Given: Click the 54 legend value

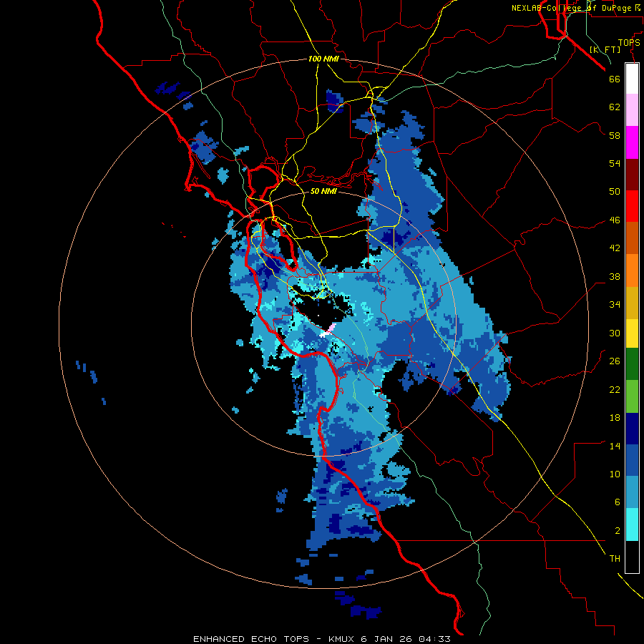Looking at the screenshot, I should tap(615, 163).
